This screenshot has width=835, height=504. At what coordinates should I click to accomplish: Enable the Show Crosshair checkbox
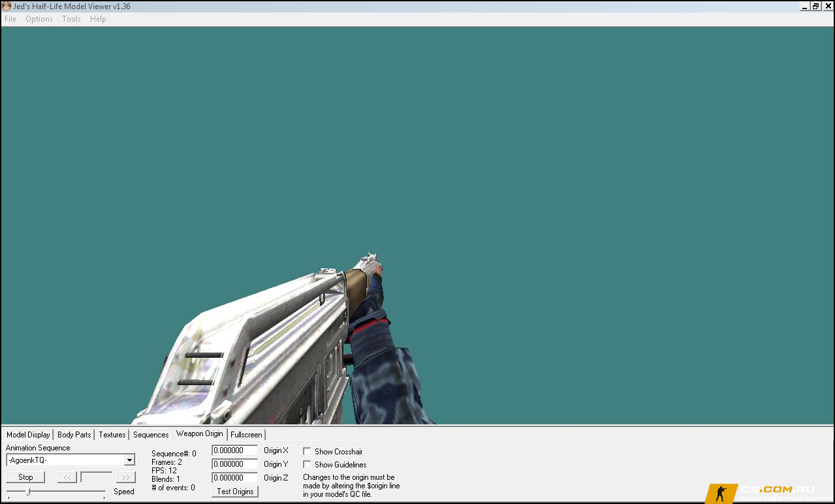pos(307,452)
